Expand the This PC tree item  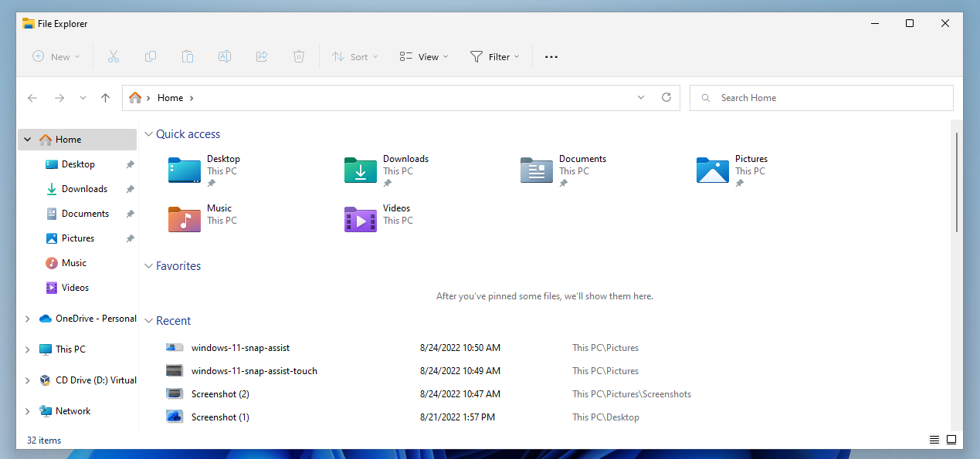(28, 349)
